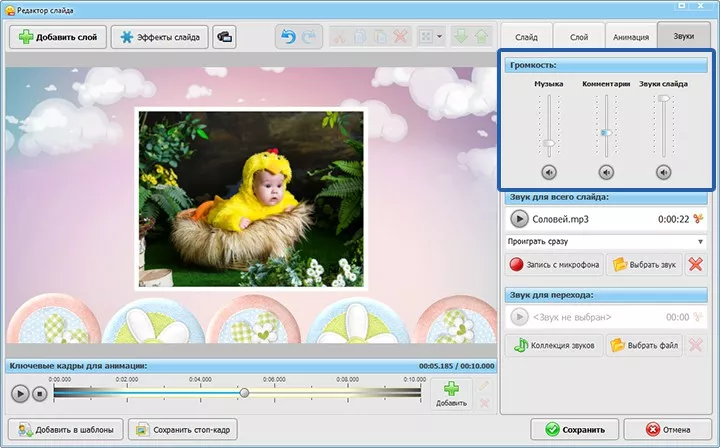Viewport: 720px width, 448px height.
Task: Start Запись с микрофона recording
Action: coord(553,265)
